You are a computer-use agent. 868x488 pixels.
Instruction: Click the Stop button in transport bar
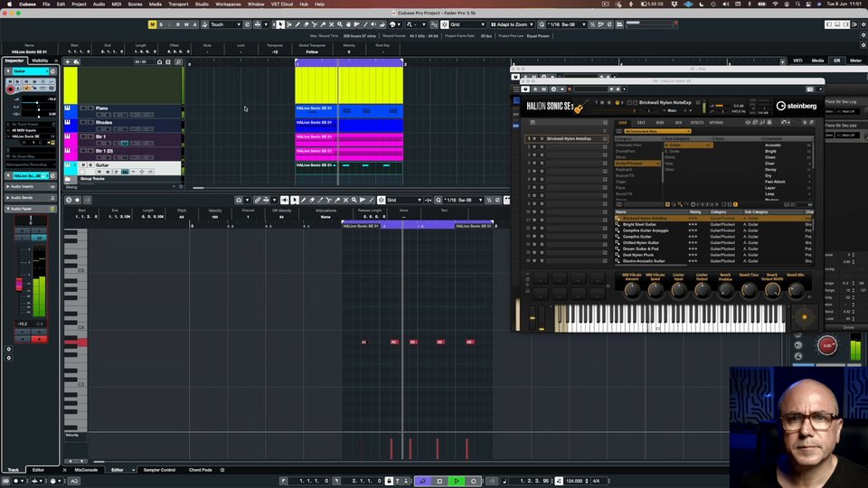point(439,481)
